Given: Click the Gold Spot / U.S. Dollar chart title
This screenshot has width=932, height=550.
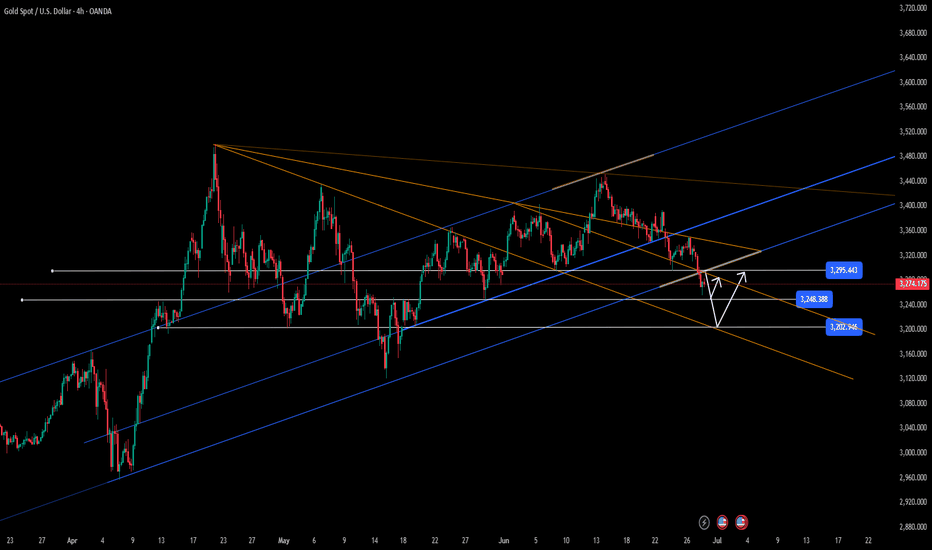Looking at the screenshot, I should pyautogui.click(x=58, y=11).
